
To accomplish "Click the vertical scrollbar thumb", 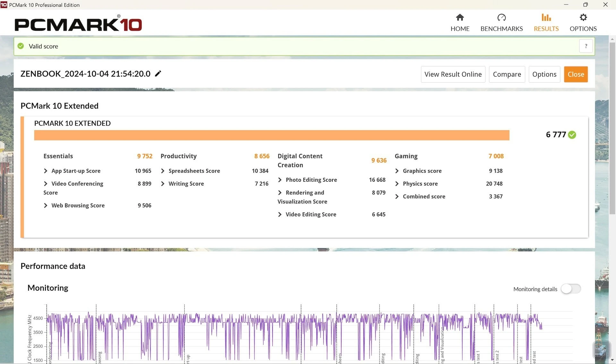I will click(612, 128).
